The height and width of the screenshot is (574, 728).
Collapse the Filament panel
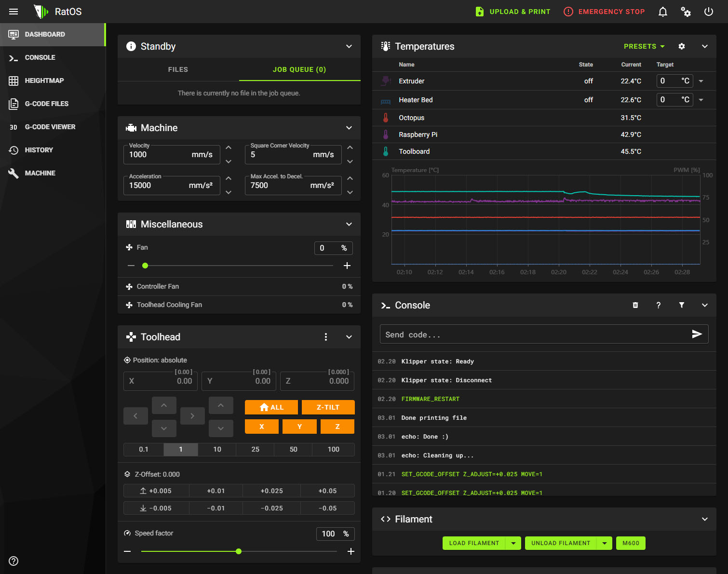point(705,519)
